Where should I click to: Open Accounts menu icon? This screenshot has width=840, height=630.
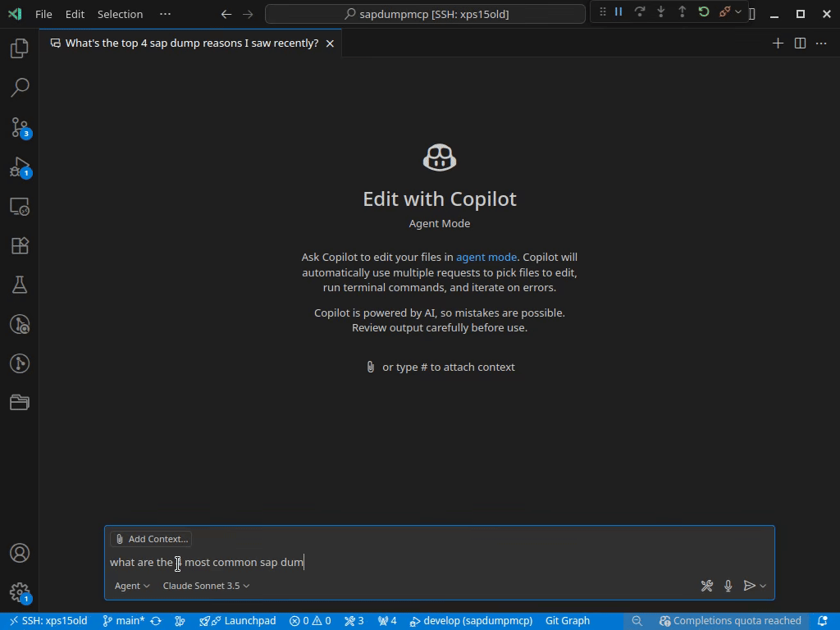point(20,553)
